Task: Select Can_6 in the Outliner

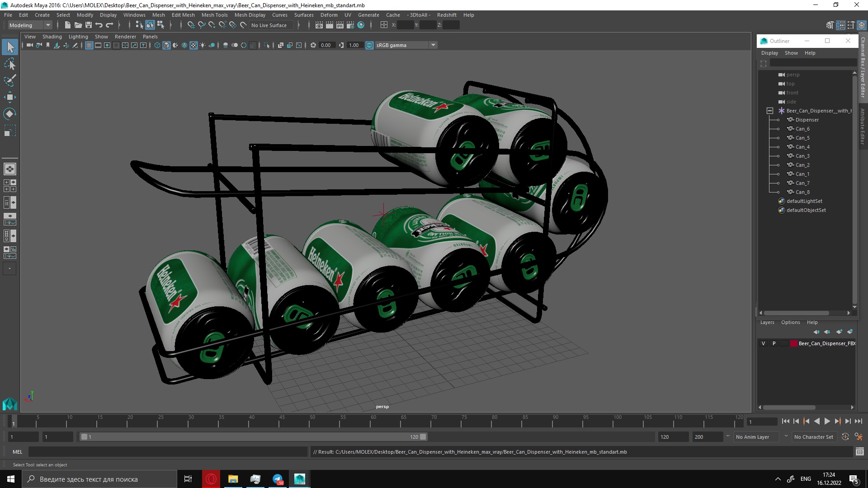Action: 802,129
